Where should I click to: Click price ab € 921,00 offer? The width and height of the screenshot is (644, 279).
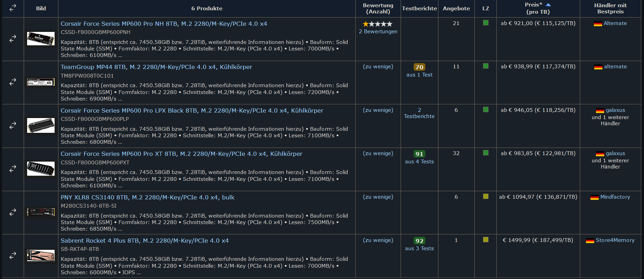538,23
